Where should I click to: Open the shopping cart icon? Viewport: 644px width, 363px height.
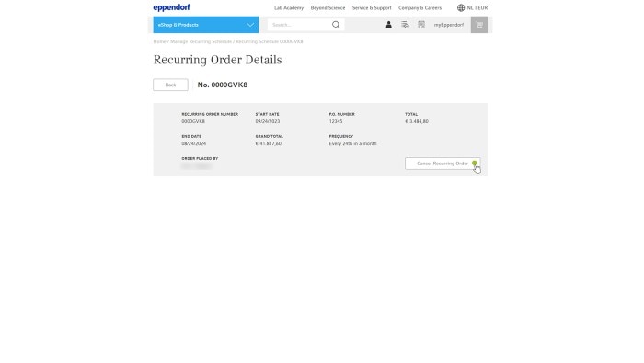tap(479, 25)
